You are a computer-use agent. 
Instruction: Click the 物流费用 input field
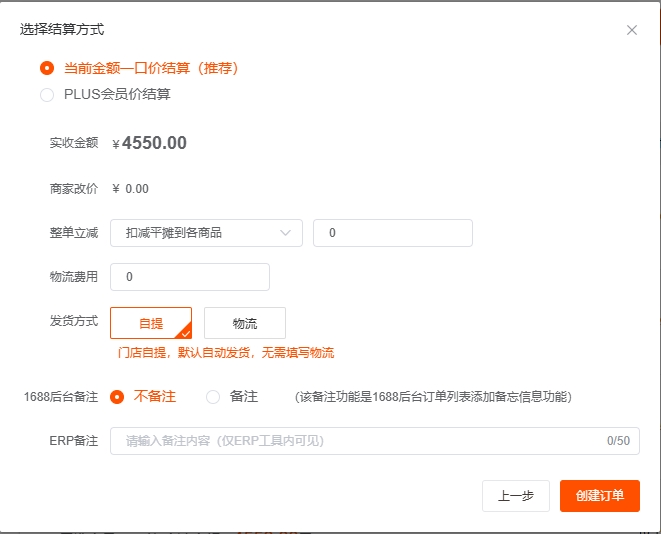coord(190,277)
